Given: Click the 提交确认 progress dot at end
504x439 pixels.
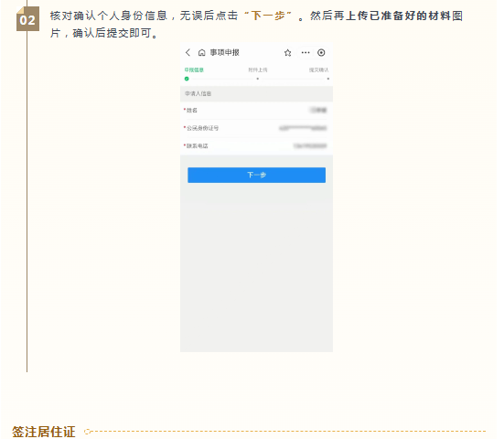Looking at the screenshot, I should tap(327, 79).
